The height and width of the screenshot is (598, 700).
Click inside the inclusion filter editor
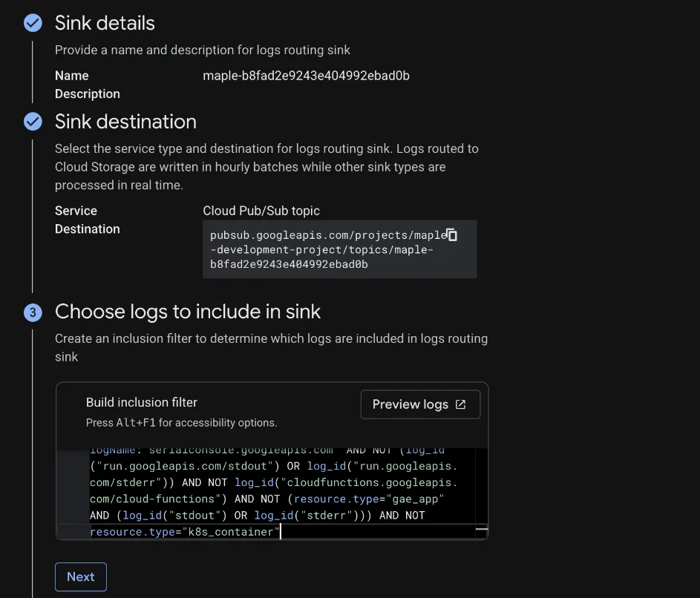[x=281, y=493]
